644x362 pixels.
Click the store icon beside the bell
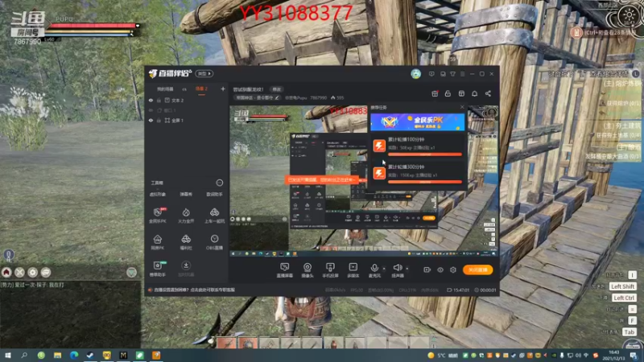point(461,93)
